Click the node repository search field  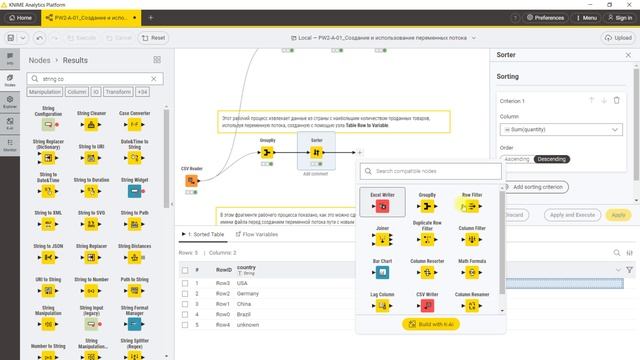pos(95,79)
